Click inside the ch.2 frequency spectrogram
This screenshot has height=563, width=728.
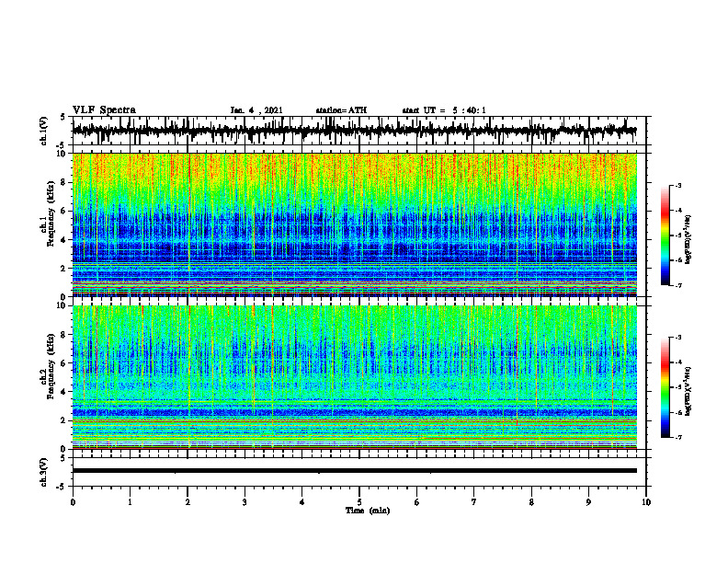tap(354, 377)
